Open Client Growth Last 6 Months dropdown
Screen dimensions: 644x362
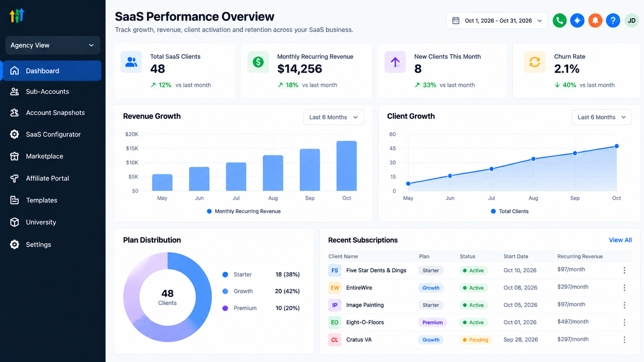tap(602, 117)
